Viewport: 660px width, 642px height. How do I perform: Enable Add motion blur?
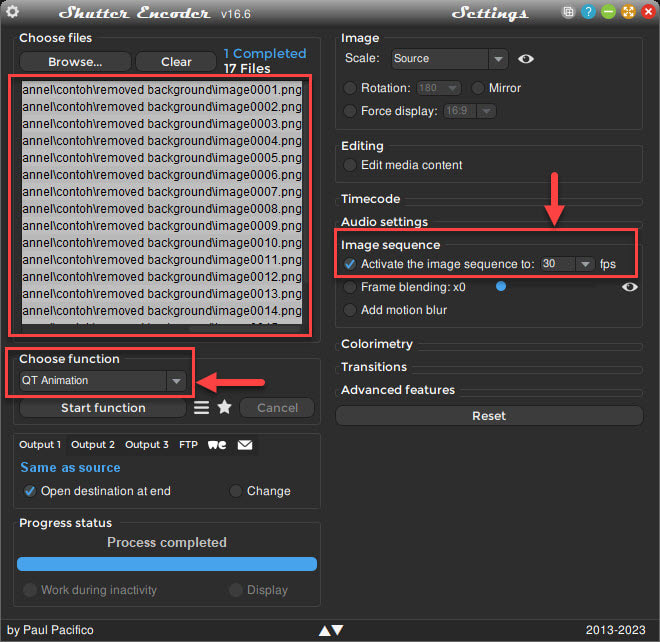tap(350, 310)
